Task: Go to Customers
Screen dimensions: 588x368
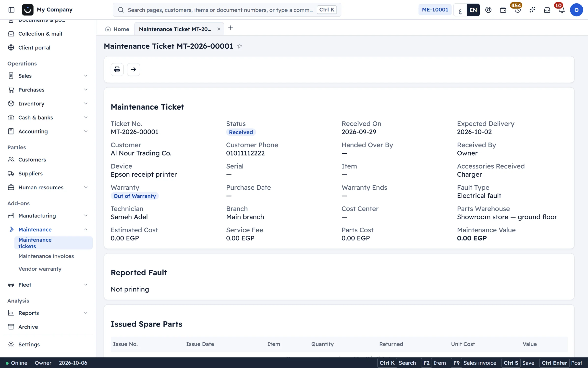Action: click(x=48, y=160)
